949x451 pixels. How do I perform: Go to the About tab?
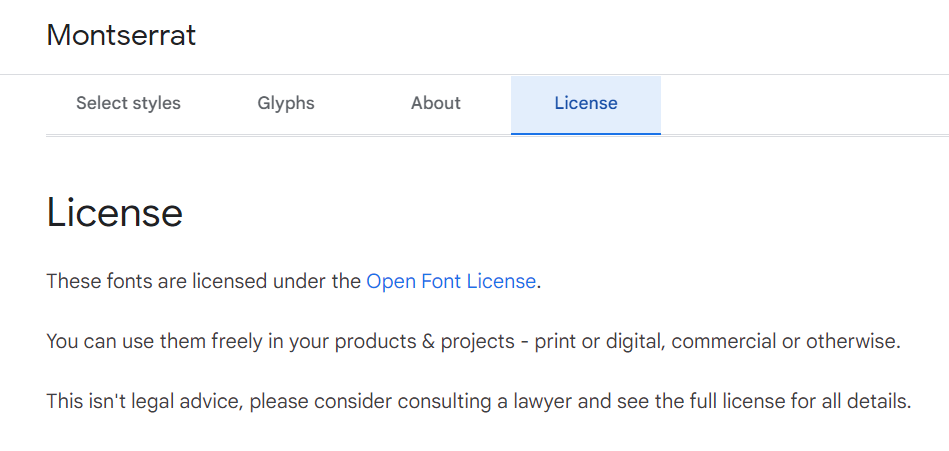click(436, 104)
